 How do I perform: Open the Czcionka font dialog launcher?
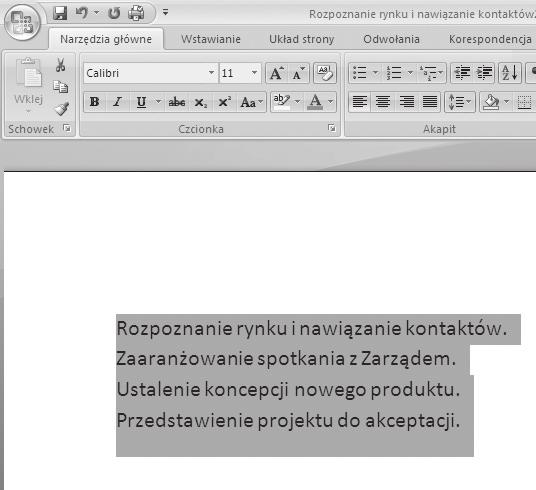[332, 128]
